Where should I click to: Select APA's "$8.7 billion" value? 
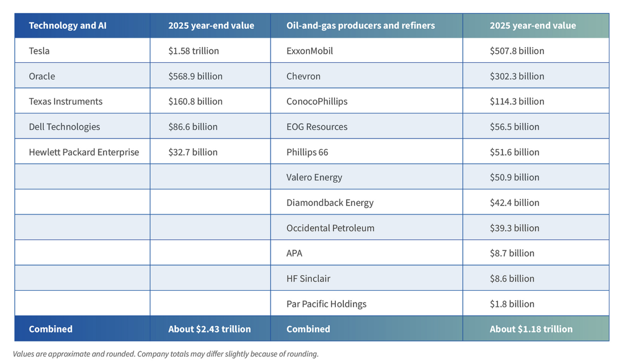pos(512,253)
